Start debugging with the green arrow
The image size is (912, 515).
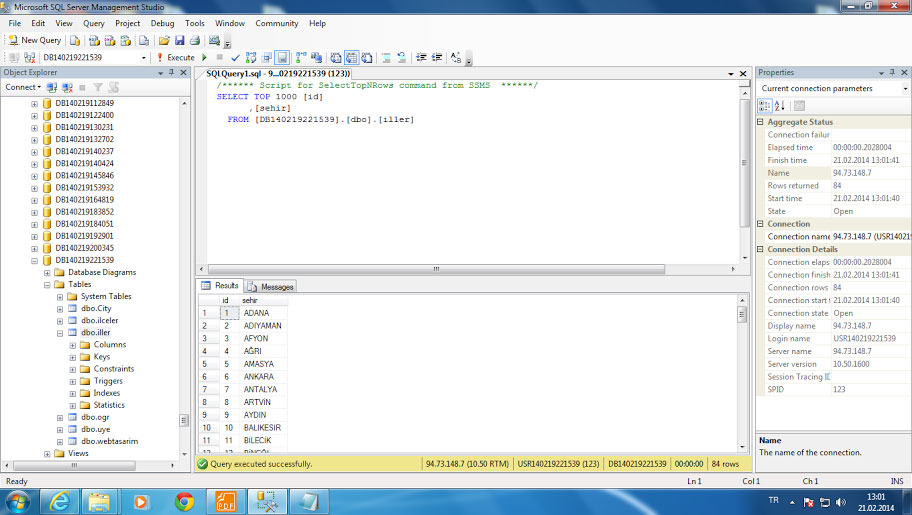(205, 58)
